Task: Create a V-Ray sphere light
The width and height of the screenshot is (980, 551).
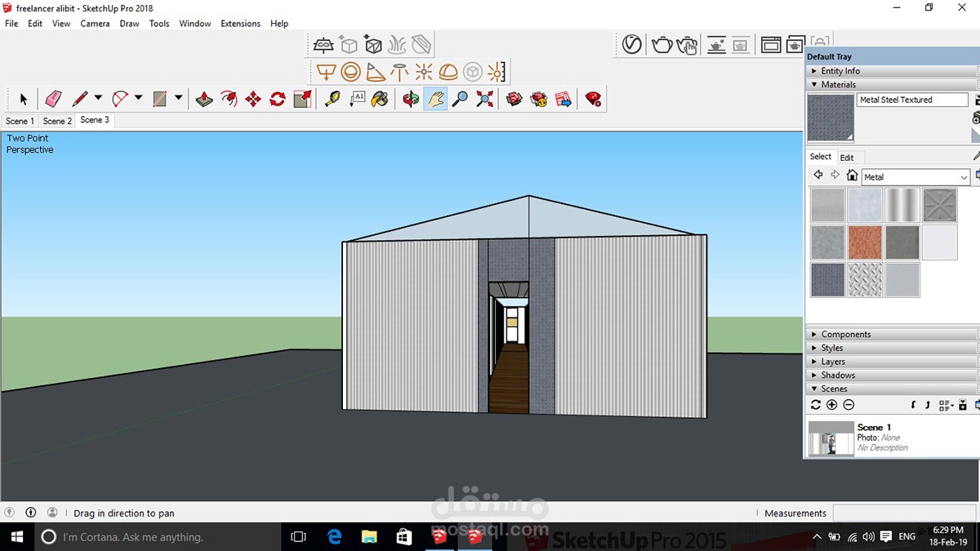Action: click(350, 71)
